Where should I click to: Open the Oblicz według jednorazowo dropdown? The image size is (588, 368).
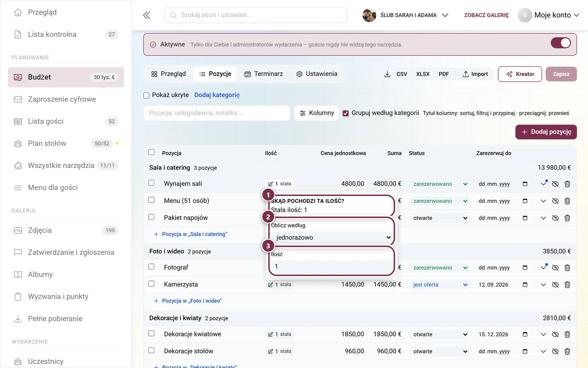(x=332, y=238)
